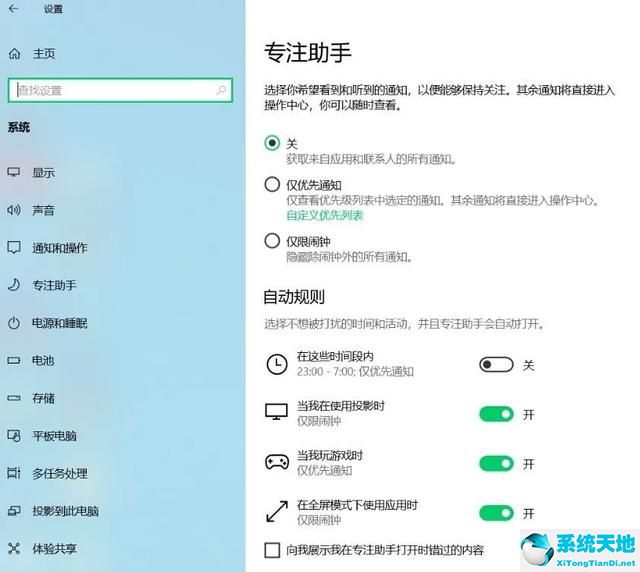Disable the 当我玩游戏时 toggle
This screenshot has height=572, width=640.
496,463
